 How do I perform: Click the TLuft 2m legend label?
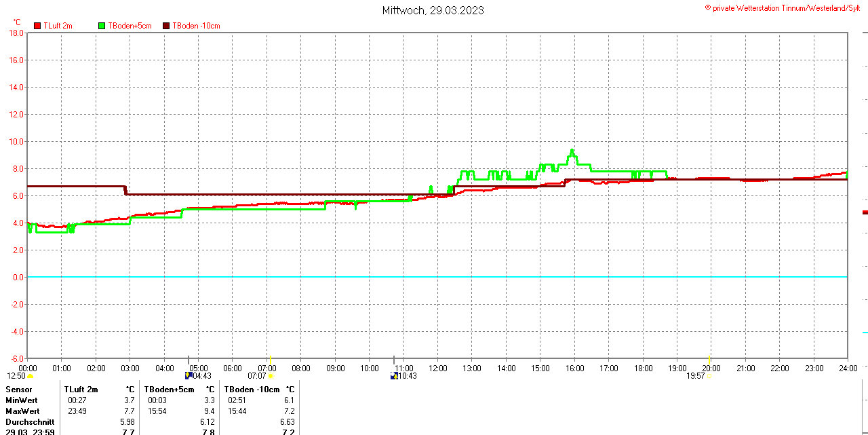[60, 26]
